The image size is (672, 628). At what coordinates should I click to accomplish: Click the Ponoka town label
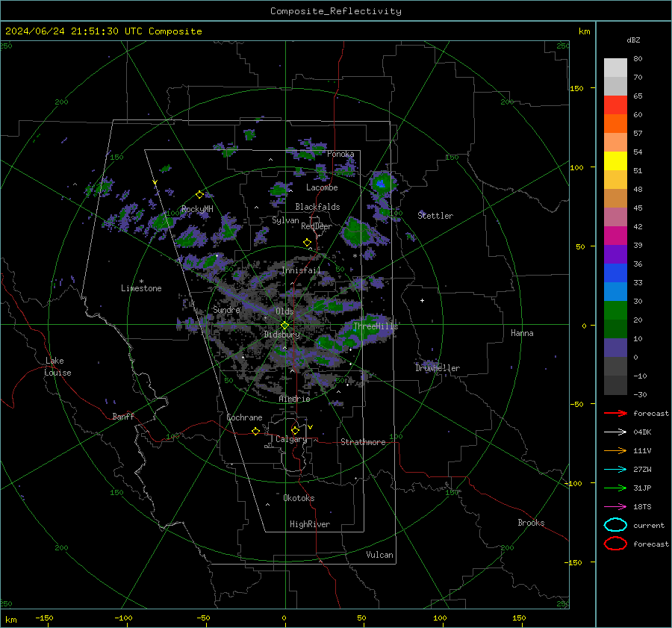click(x=340, y=154)
